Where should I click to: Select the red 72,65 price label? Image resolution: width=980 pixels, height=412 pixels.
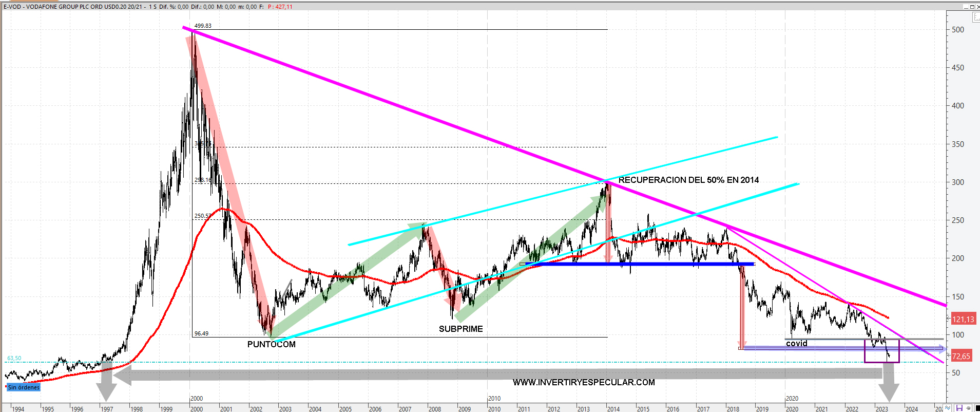coord(961,356)
